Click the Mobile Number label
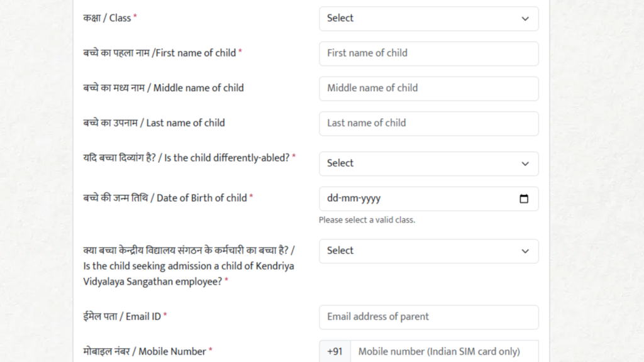 click(x=147, y=351)
